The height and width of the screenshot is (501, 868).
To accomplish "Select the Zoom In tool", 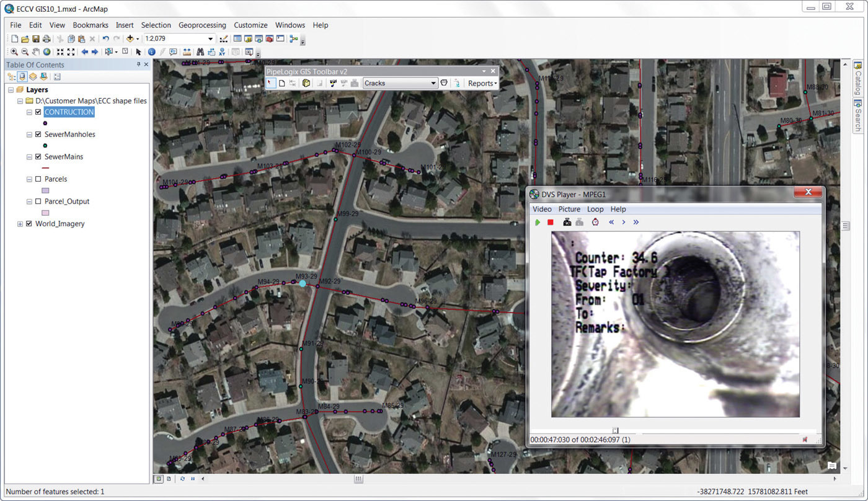I will [x=15, y=52].
